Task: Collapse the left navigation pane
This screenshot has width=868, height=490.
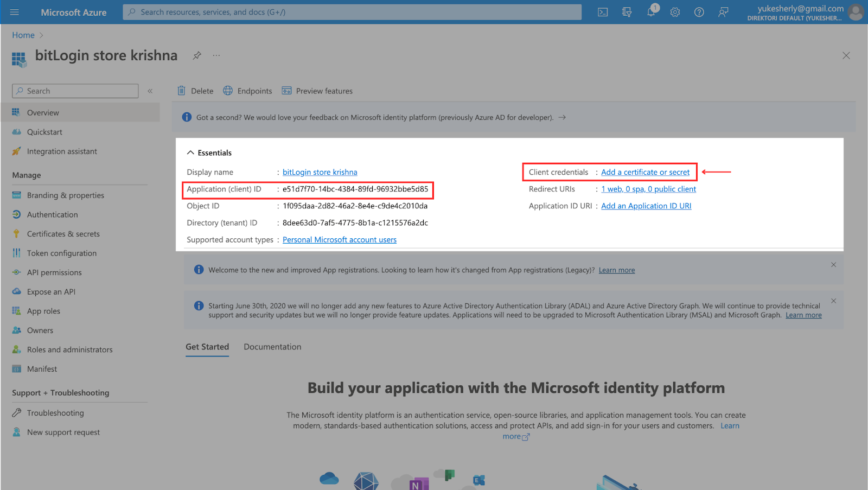Action: point(150,91)
